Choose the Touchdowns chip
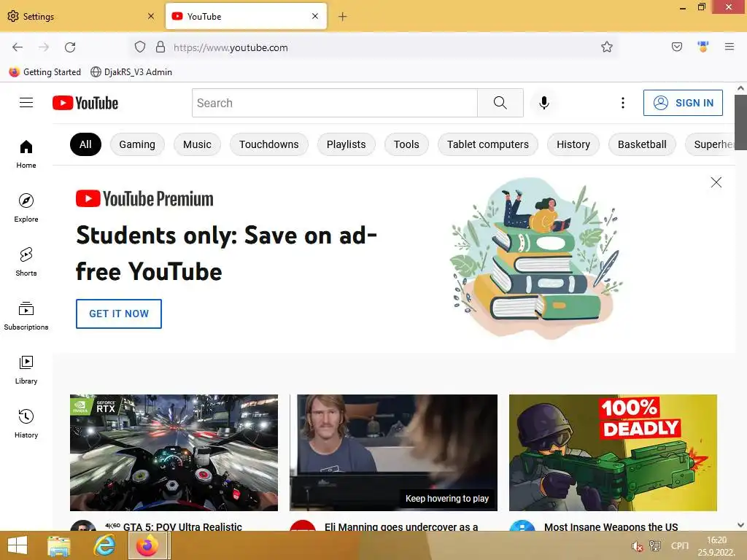The height and width of the screenshot is (560, 747). [x=268, y=144]
